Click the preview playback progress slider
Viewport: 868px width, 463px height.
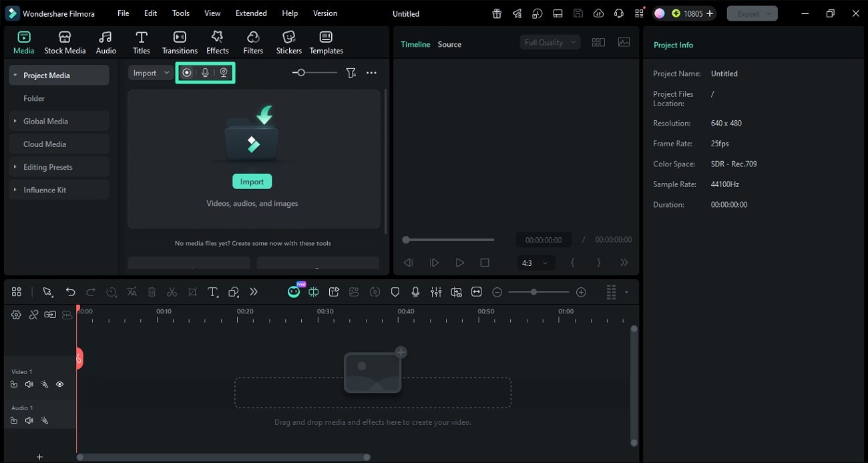pos(448,240)
